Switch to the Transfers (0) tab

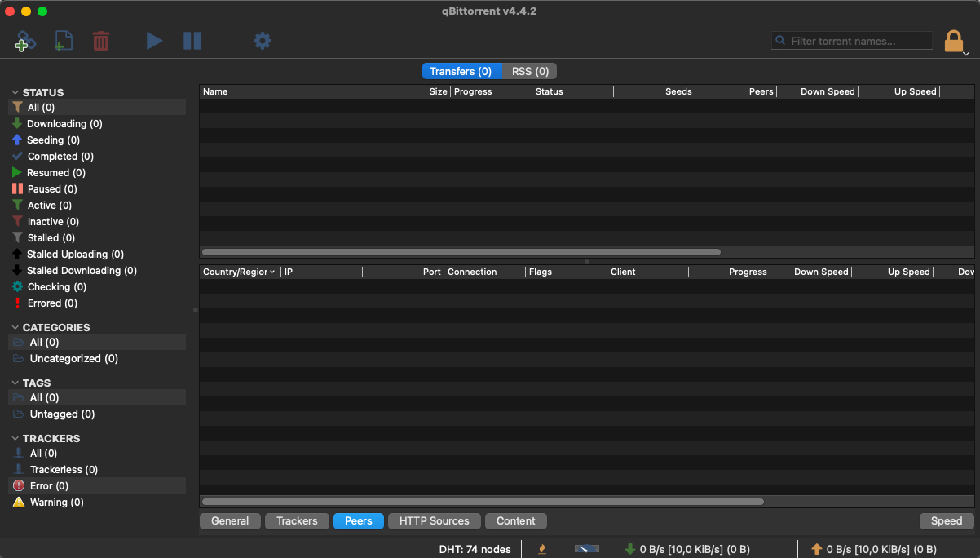tap(461, 71)
